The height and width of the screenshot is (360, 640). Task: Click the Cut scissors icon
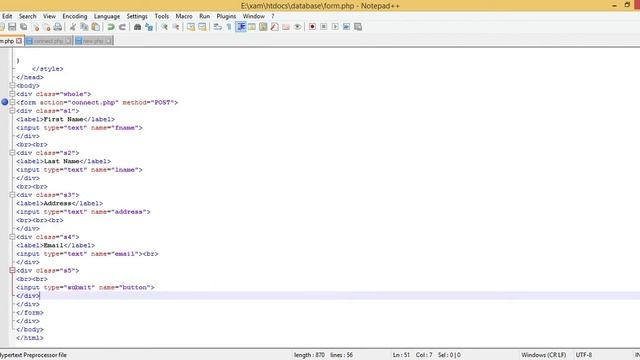(x=73, y=27)
